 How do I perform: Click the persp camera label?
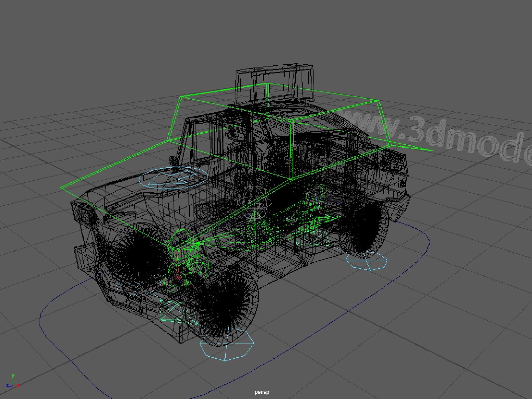coord(262,392)
